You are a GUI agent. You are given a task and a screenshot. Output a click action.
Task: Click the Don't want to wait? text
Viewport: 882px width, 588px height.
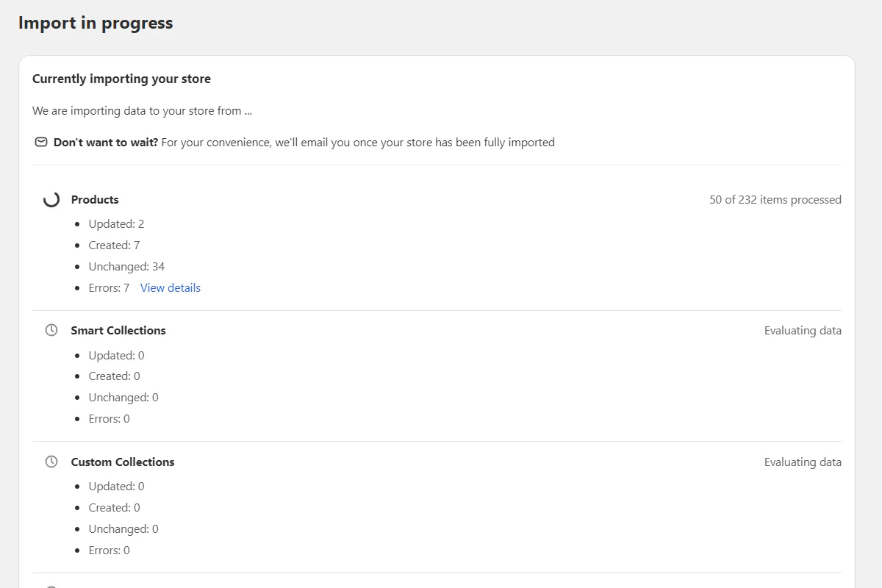tap(106, 143)
